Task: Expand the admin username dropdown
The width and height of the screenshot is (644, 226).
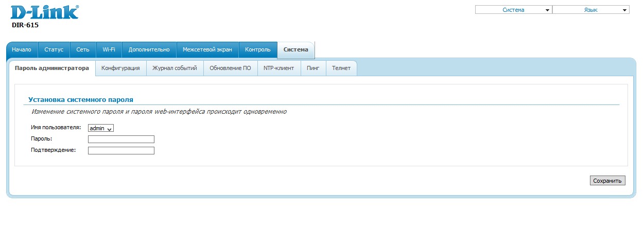Action: pyautogui.click(x=101, y=128)
